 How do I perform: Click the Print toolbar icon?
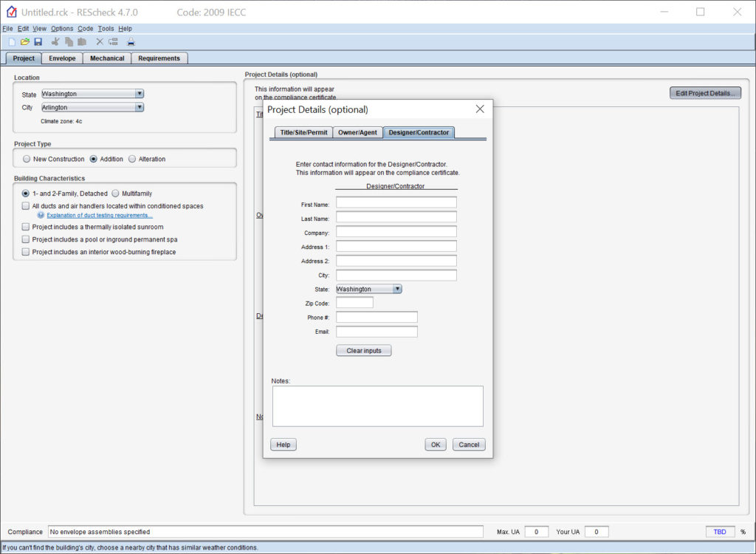[131, 42]
